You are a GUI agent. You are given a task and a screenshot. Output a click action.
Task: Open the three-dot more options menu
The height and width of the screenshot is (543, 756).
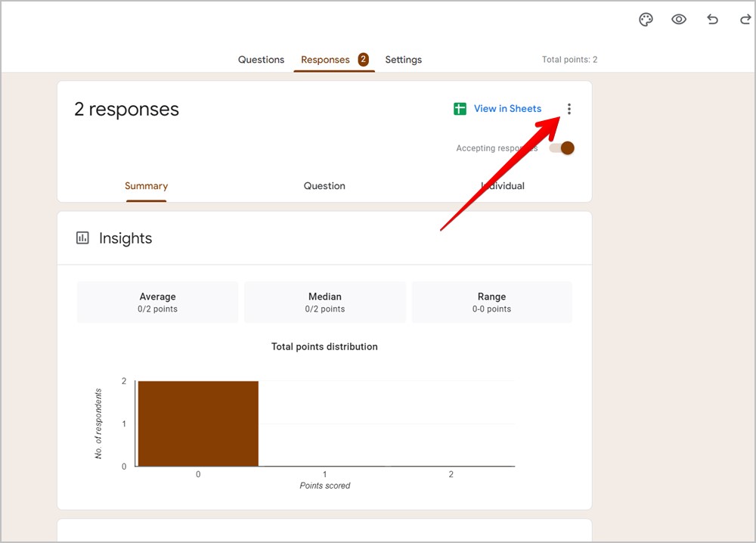[x=569, y=109]
